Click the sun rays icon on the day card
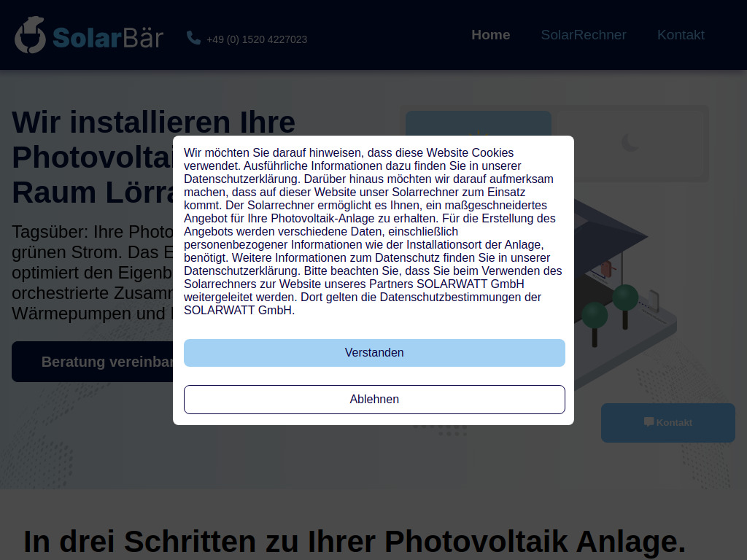Image resolution: width=747 pixels, height=560 pixels. pyautogui.click(x=479, y=133)
